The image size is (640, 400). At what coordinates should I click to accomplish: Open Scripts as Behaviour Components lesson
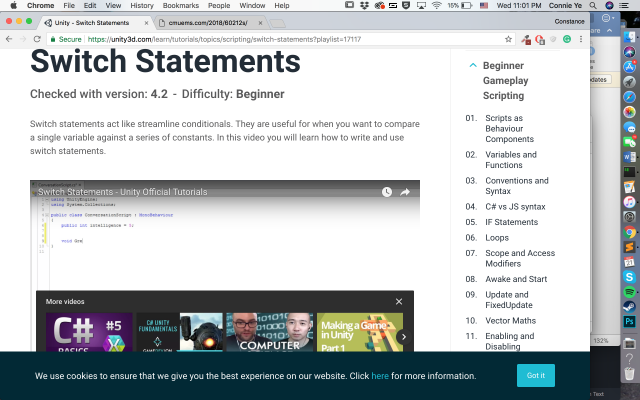point(509,128)
